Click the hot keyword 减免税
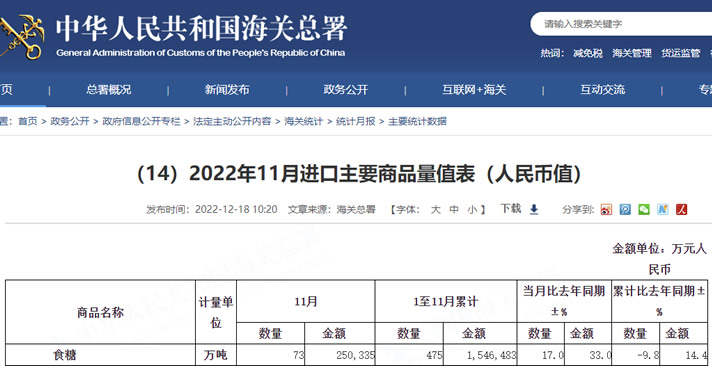712x376 pixels. pos(588,53)
